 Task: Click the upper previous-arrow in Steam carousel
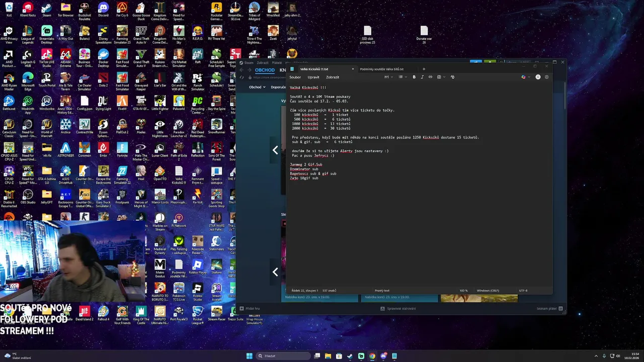point(275,150)
